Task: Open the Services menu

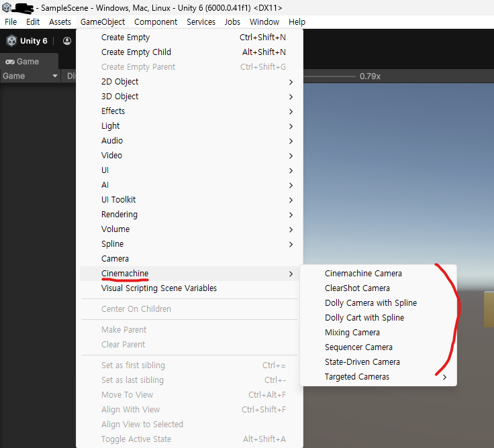Action: click(201, 21)
